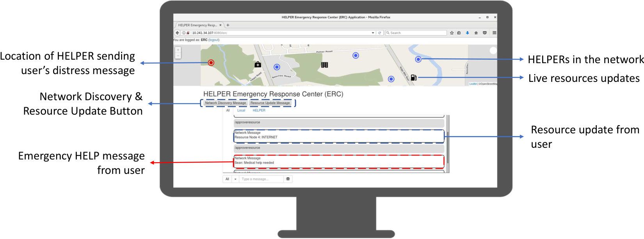Click the building grid map icon
Screen dimensions: 644x239
click(324, 65)
